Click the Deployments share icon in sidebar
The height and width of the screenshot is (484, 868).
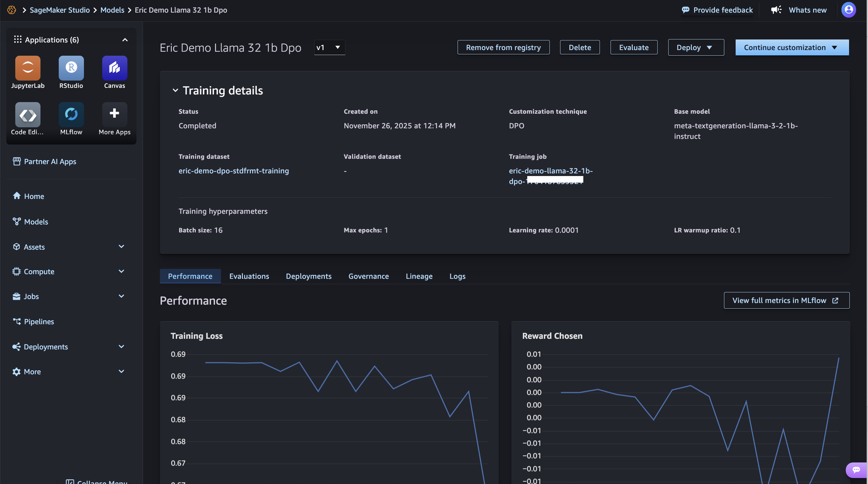coord(17,347)
